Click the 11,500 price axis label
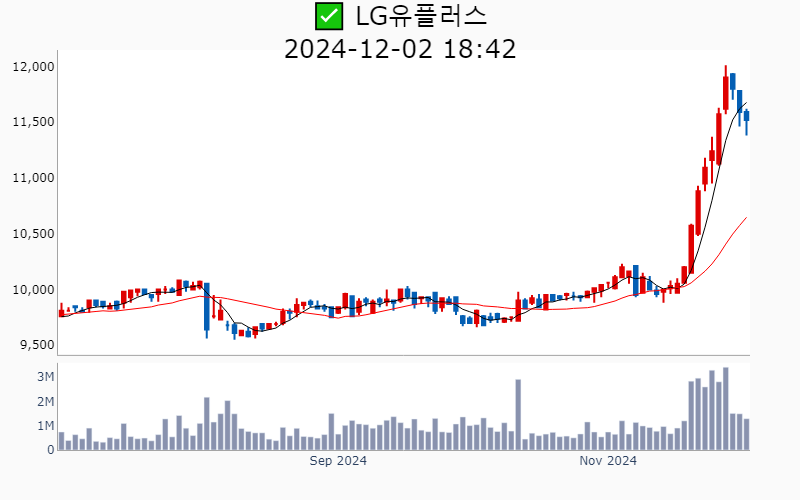The width and height of the screenshot is (800, 500). (33, 122)
